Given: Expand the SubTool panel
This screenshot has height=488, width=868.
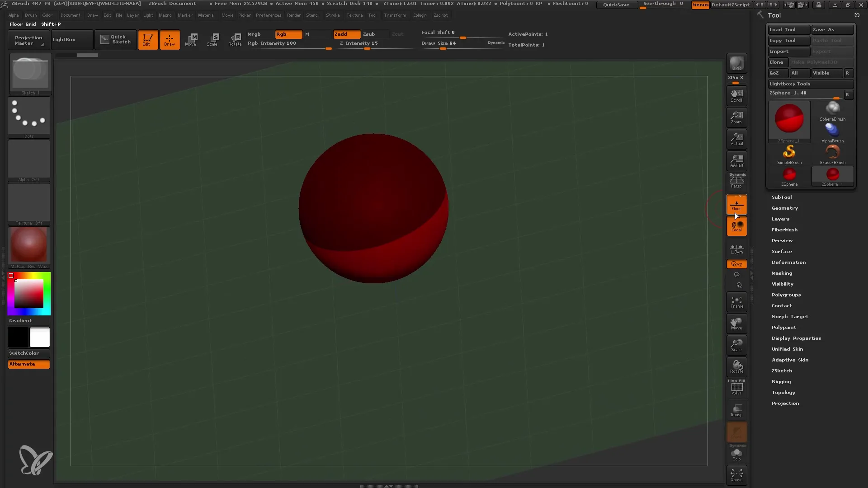Looking at the screenshot, I should click(782, 197).
